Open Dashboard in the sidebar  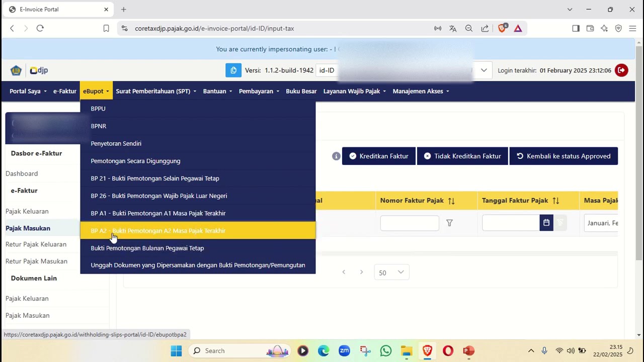22,173
